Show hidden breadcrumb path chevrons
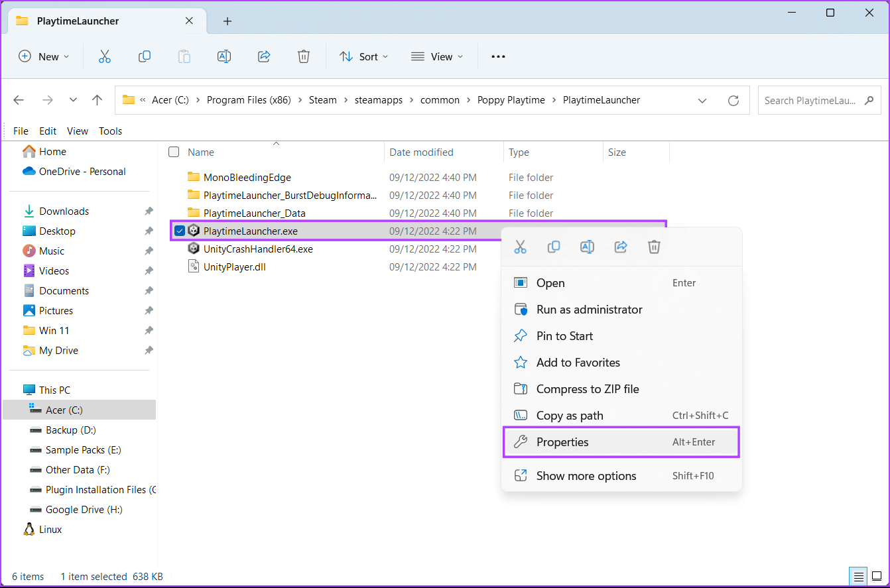This screenshot has width=890, height=588. click(143, 100)
